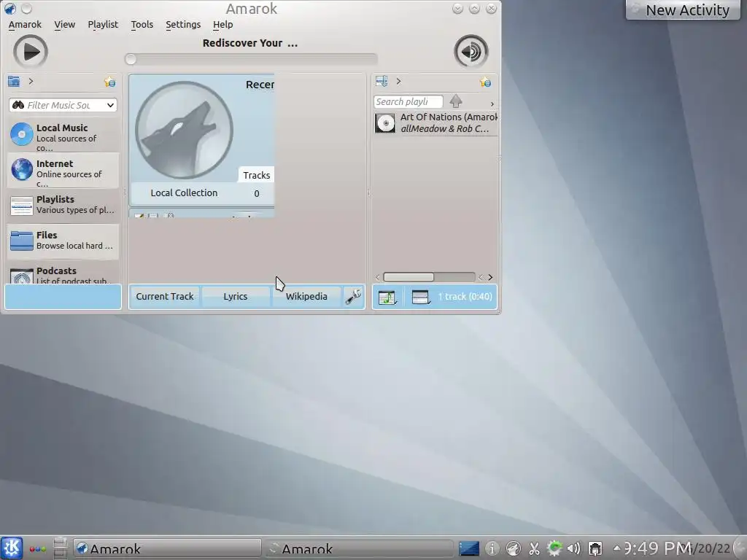Click the desktop preview tray icon
This screenshot has width=747, height=560.
pyautogui.click(x=469, y=548)
